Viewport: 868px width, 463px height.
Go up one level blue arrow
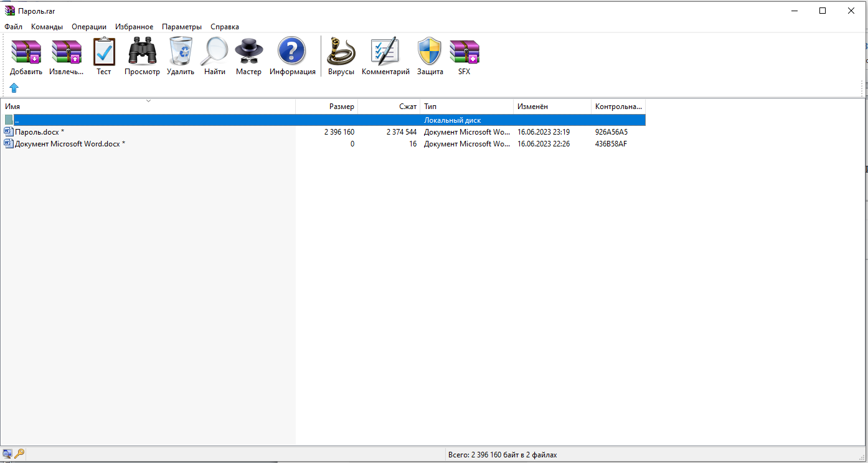pos(14,88)
